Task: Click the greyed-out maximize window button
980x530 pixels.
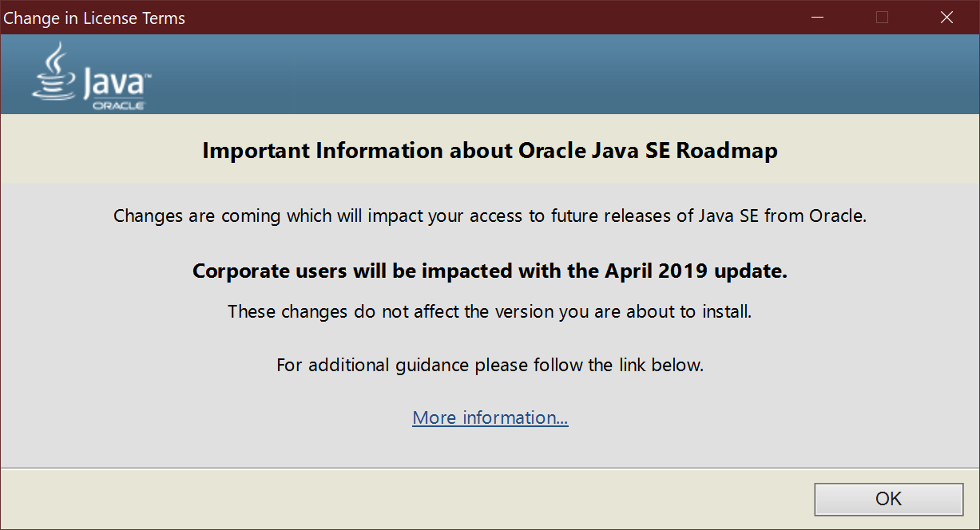Action: coord(882,18)
